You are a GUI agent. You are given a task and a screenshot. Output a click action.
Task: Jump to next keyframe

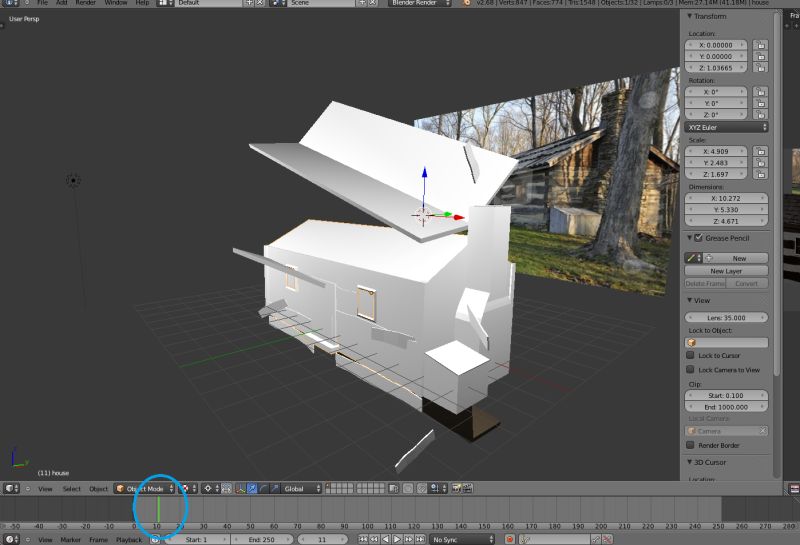408,539
